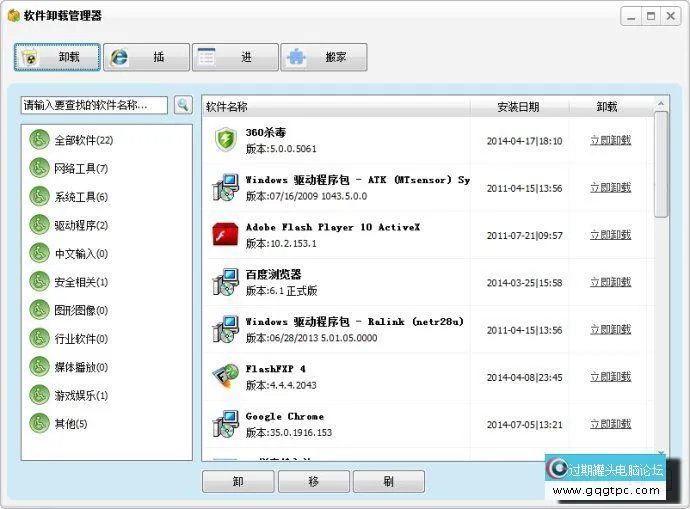The width and height of the screenshot is (690, 509).
Task: Click 立即卸载 for 百度浏览器
Action: pyautogui.click(x=611, y=282)
